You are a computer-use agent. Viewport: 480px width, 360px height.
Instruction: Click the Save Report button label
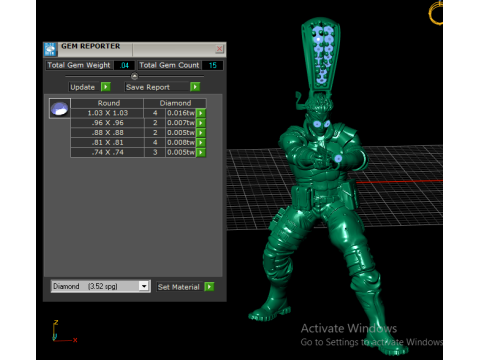(x=148, y=87)
